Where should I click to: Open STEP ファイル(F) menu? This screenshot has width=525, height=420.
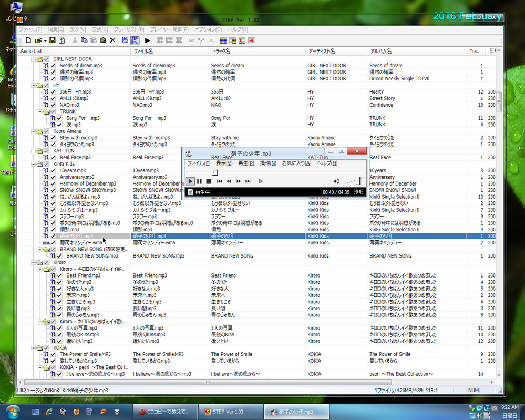[x=30, y=29]
